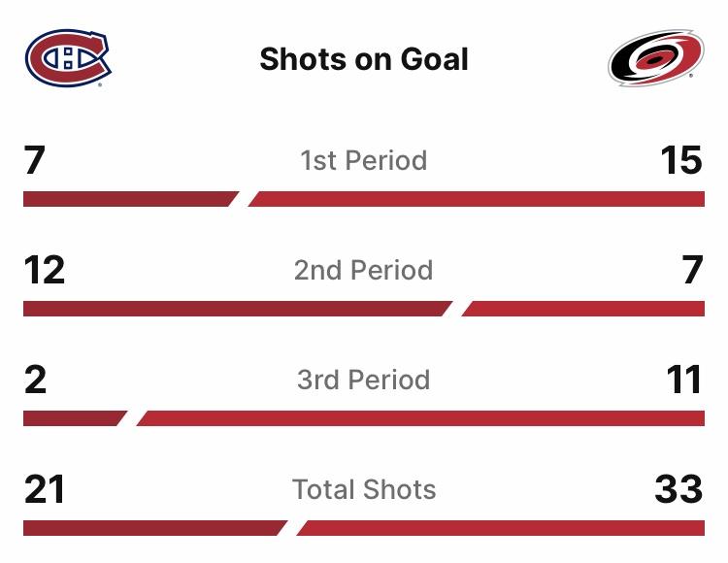
Task: Select the Total Shots label
Action: [364, 489]
